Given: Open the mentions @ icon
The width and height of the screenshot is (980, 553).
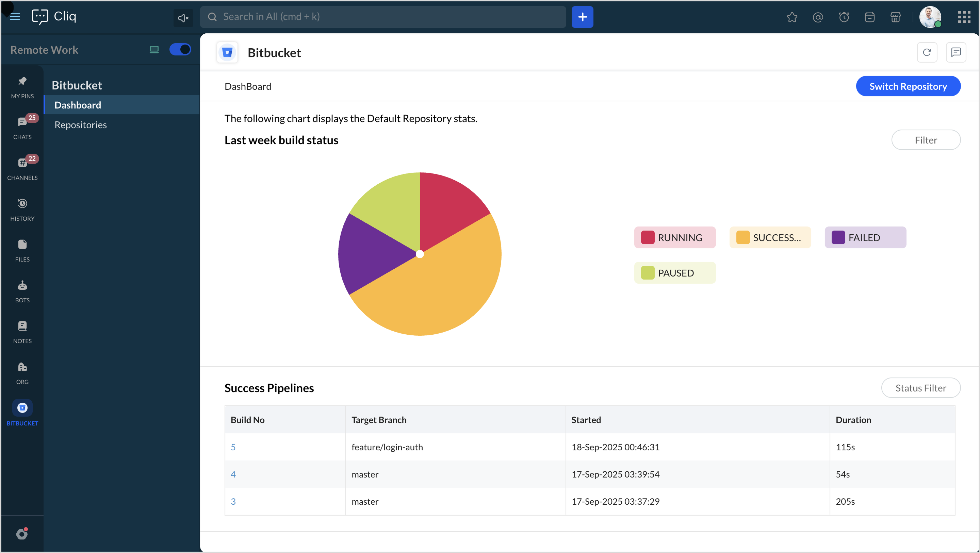Looking at the screenshot, I should 818,17.
